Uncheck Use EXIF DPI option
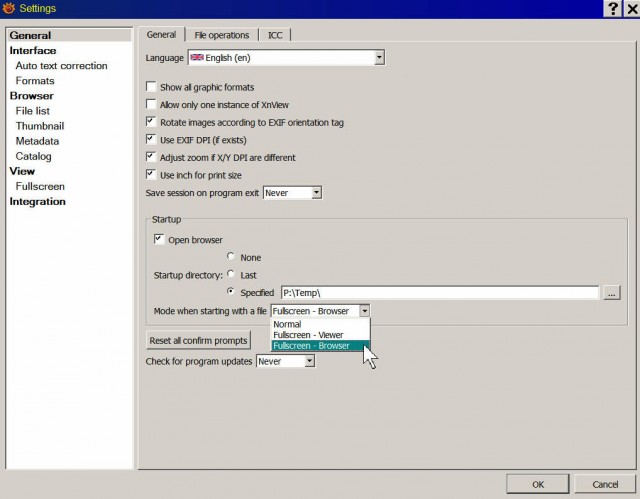The width and height of the screenshot is (640, 499). tap(151, 139)
